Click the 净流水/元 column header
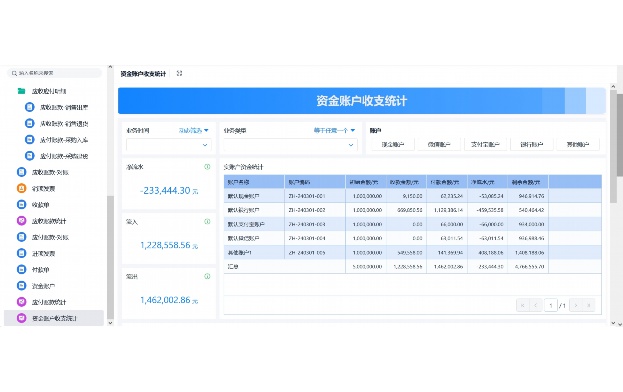This screenshot has width=623, height=392. click(488, 182)
